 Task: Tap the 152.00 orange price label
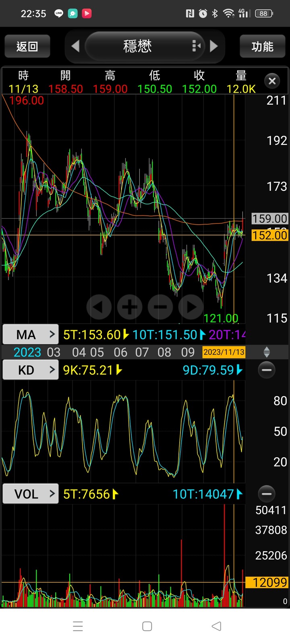click(x=270, y=235)
